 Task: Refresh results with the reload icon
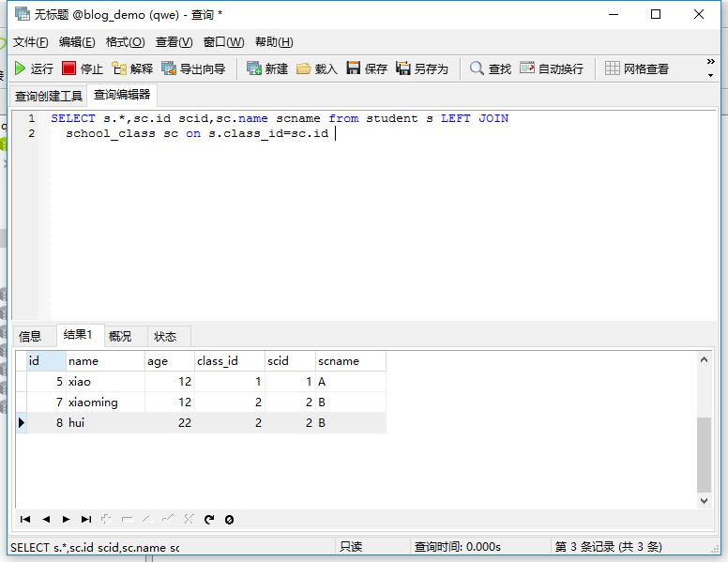(x=209, y=519)
